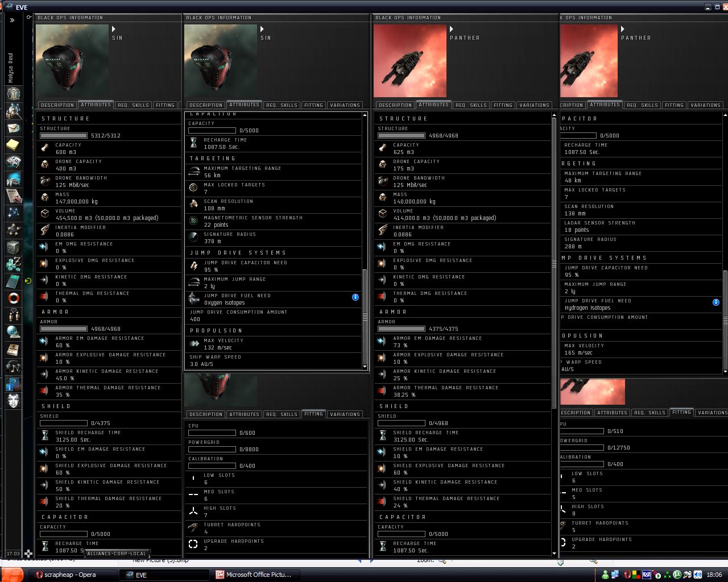The width and height of the screenshot is (728, 582).
Task: Open Req. Skills tab in first Sin window
Action: (133, 105)
